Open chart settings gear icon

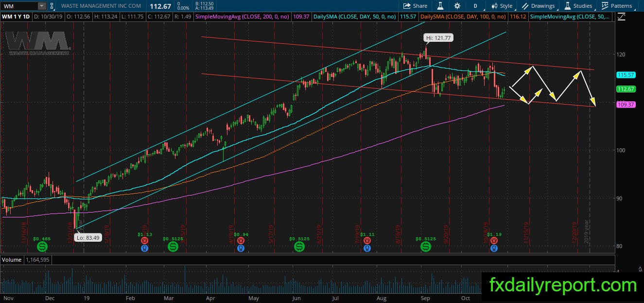457,6
